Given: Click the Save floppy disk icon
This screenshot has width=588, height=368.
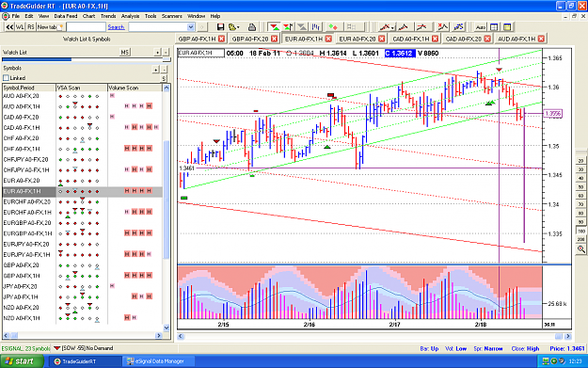Looking at the screenshot, I should pyautogui.click(x=220, y=27).
